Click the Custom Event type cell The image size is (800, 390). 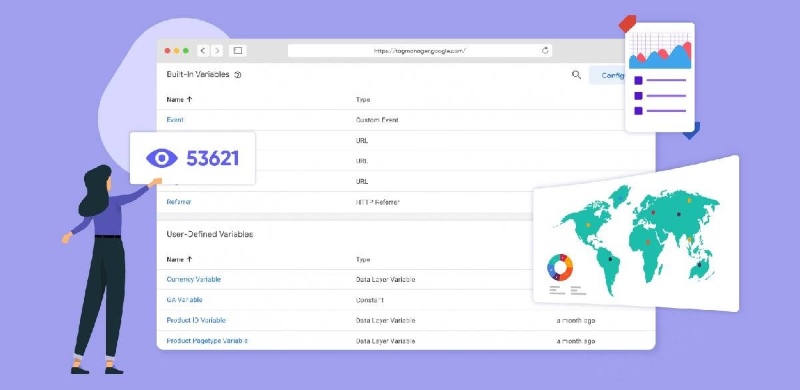(x=377, y=120)
